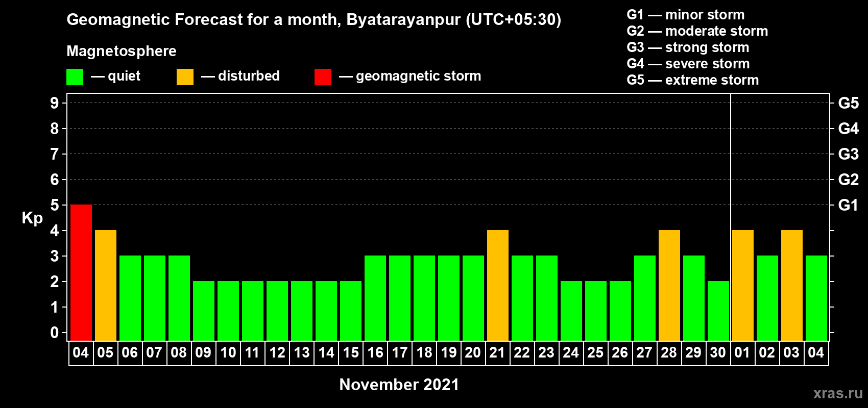Click the G3 — strong storm legend line
Viewport: 868px width, 408px height.
pyautogui.click(x=688, y=47)
